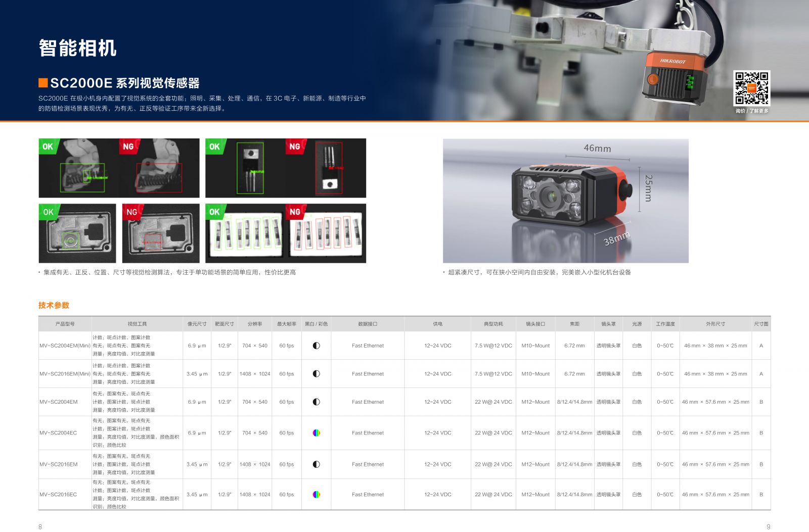Select model name MV-SC2004EC
809x532 pixels.
58,433
